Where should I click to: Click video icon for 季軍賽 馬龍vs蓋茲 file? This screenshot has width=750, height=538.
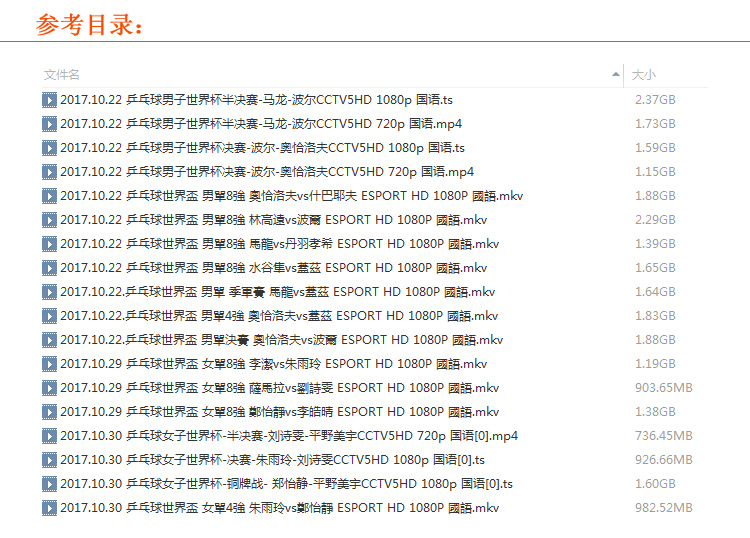click(x=49, y=292)
